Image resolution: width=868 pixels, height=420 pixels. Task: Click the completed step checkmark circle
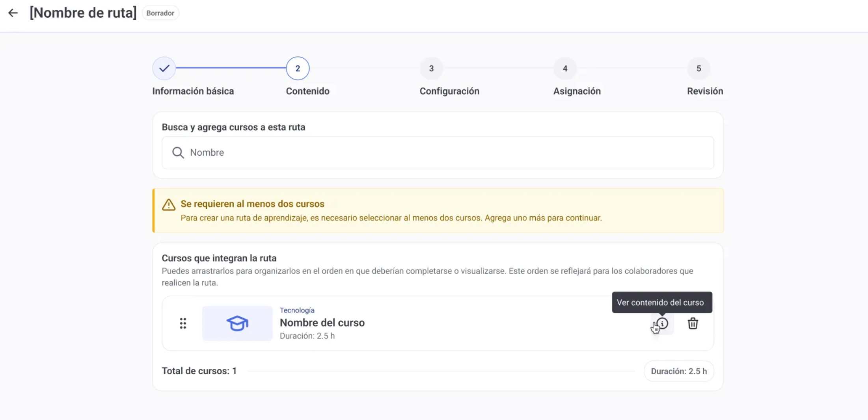pyautogui.click(x=164, y=69)
